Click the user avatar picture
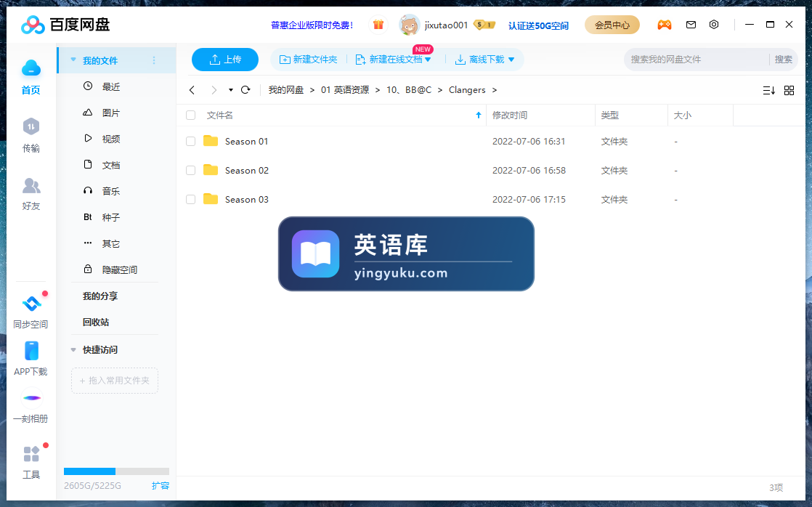This screenshot has height=507, width=812. point(410,25)
